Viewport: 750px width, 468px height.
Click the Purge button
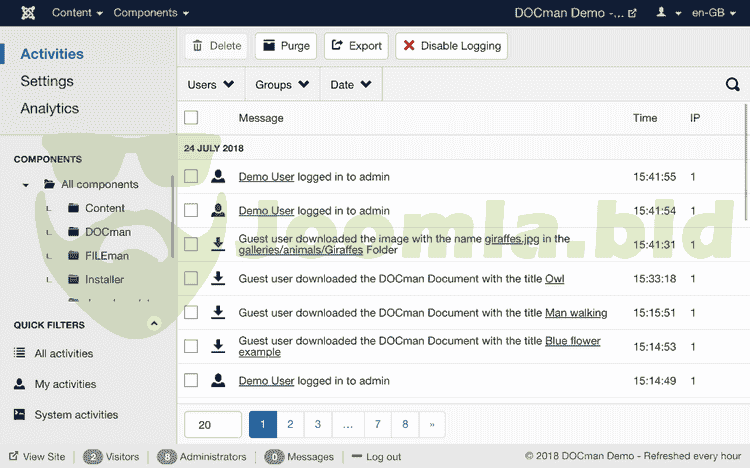[286, 46]
